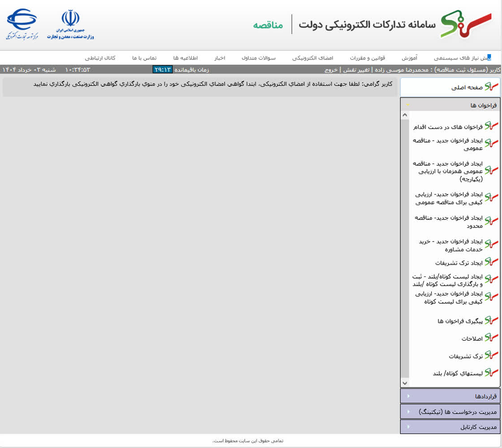Viewport: 502px width, 448px height.
Task: Click the خروج logout link
Action: pyautogui.click(x=331, y=70)
